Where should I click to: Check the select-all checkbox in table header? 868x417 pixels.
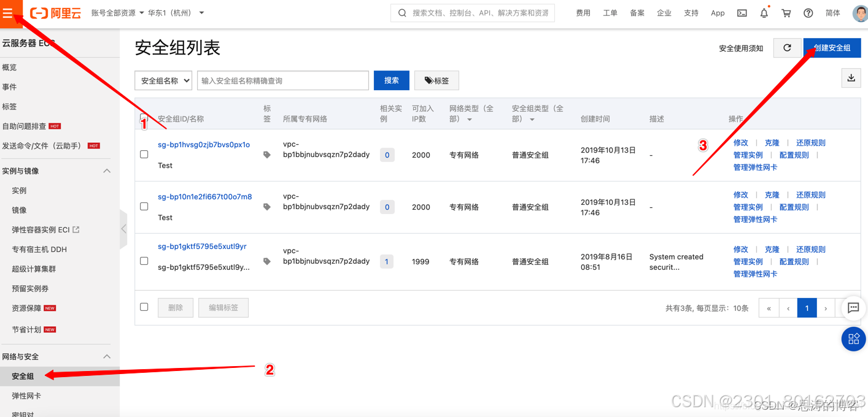tap(144, 117)
